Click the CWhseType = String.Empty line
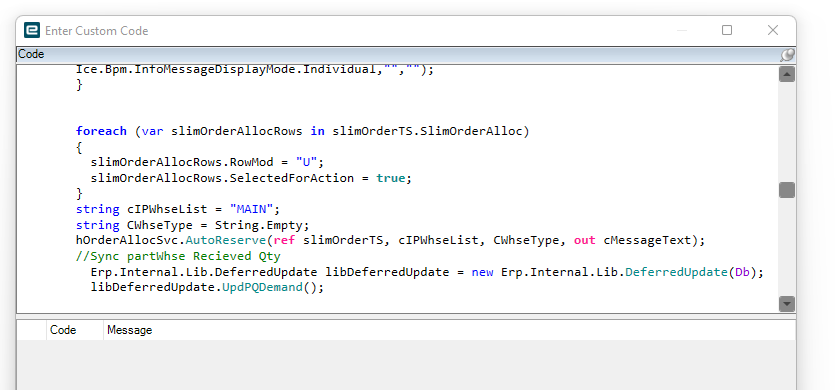This screenshot has width=835, height=390. 193,225
